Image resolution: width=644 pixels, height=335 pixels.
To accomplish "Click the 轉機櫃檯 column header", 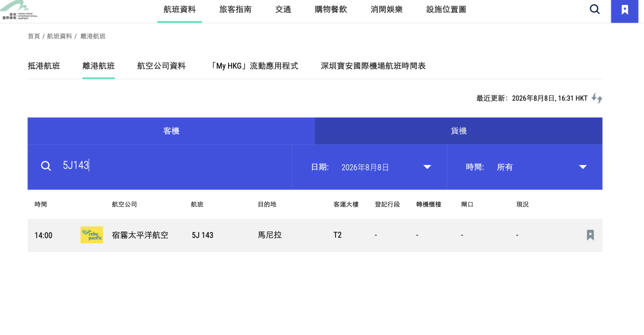I will click(429, 204).
